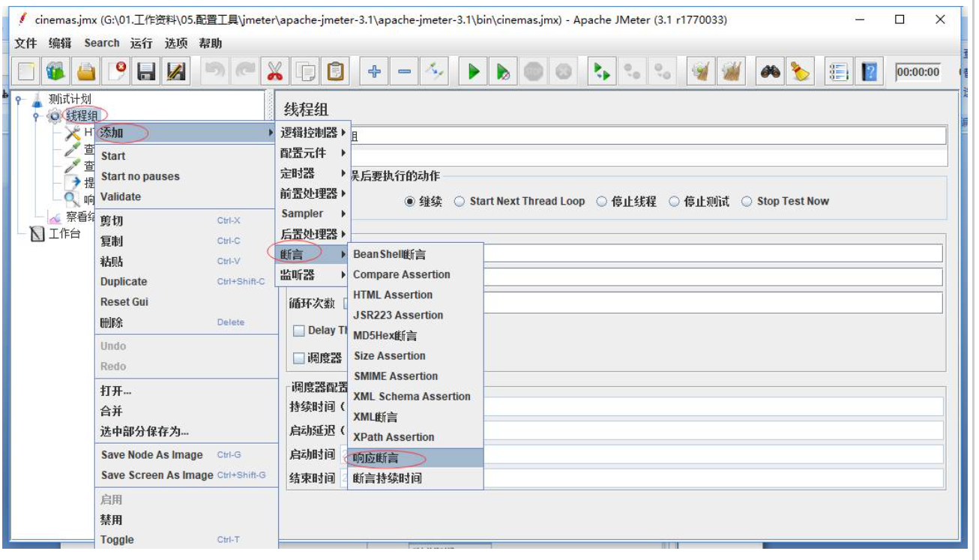The image size is (979, 560).
Task: Click the Search binoculars icon
Action: tap(770, 72)
